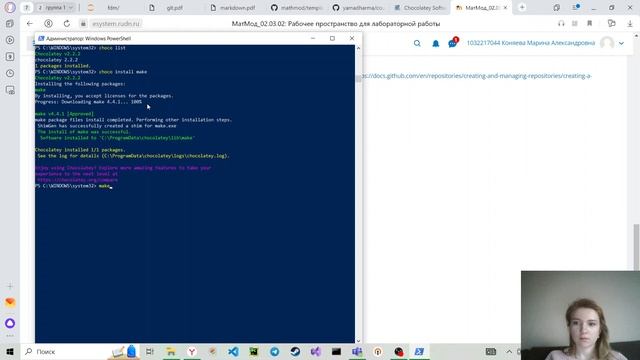Open Microsoft Teams on taskbar

[357, 351]
